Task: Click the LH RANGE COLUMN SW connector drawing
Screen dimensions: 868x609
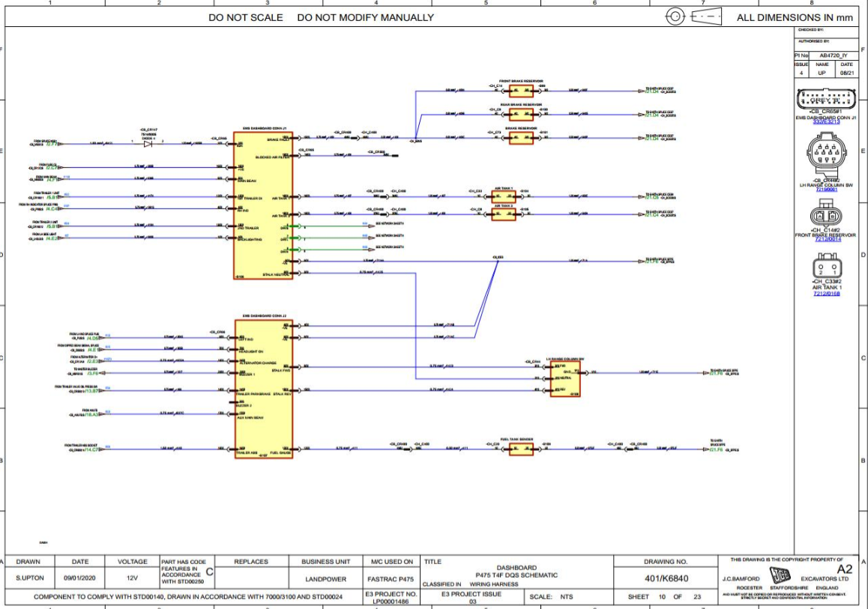Action: (827, 154)
